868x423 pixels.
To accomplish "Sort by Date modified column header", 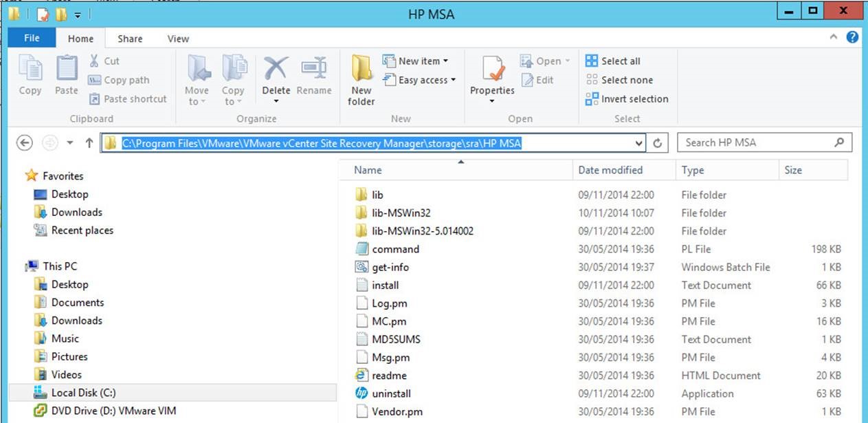I will [x=624, y=170].
